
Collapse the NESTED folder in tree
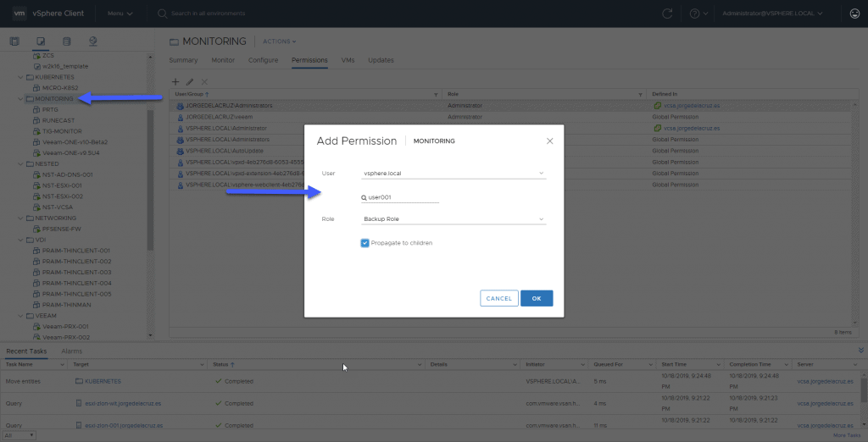pos(21,163)
